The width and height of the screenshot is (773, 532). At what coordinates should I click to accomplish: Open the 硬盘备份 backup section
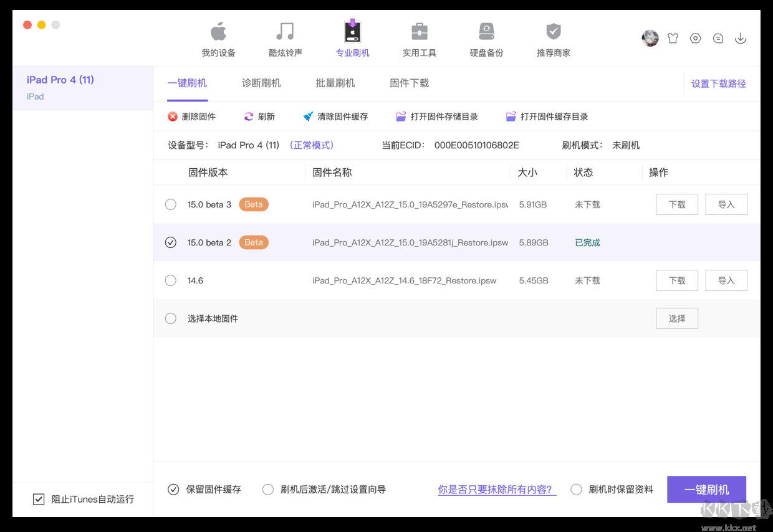point(486,37)
